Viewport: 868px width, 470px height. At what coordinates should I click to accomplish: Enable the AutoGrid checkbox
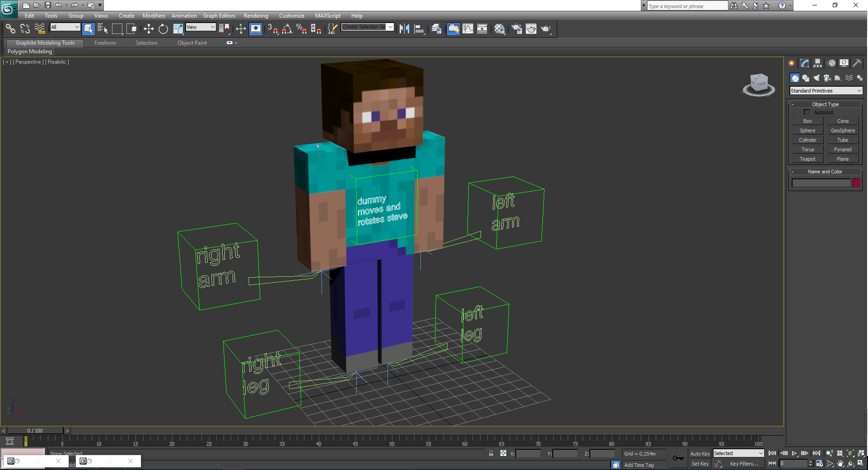pos(807,112)
